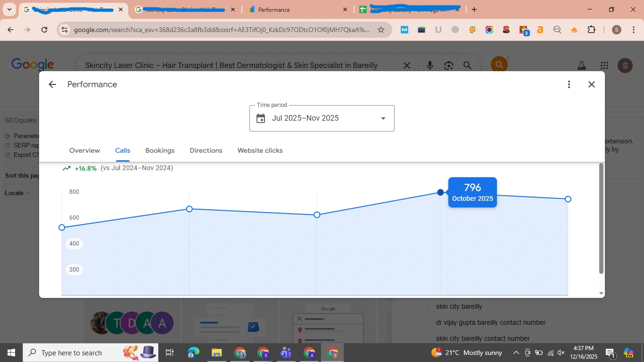Click the Google logo
The width and height of the screenshot is (644, 362).
click(33, 65)
